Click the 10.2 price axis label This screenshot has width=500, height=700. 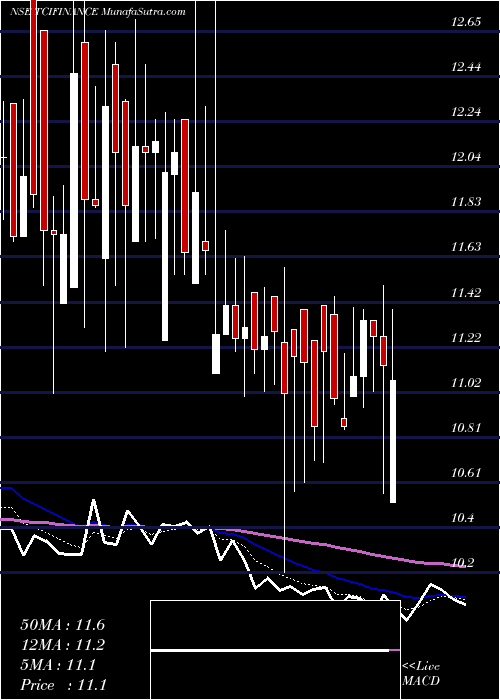[x=462, y=563]
